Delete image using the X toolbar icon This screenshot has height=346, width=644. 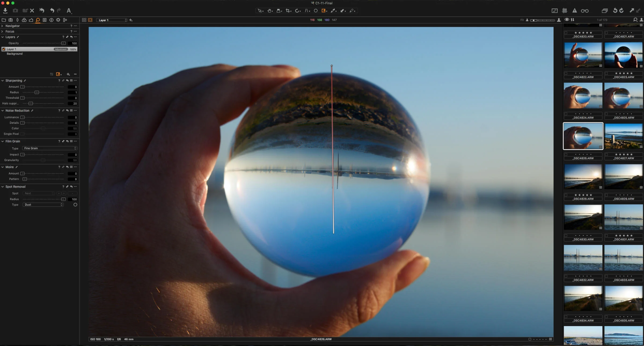coord(32,10)
